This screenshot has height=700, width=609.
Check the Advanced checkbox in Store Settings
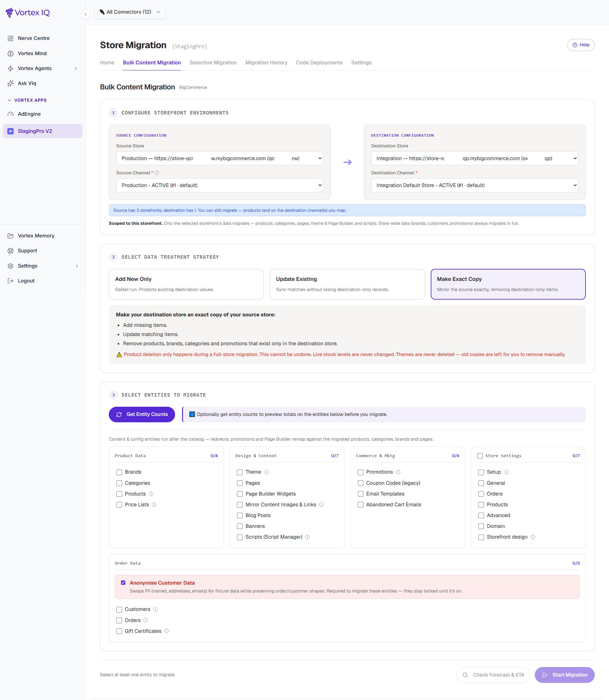(x=481, y=515)
